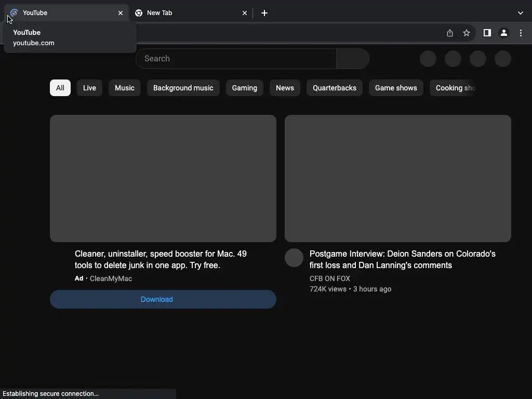Select the All filter chip
Image resolution: width=532 pixels, height=399 pixels.
pos(60,88)
